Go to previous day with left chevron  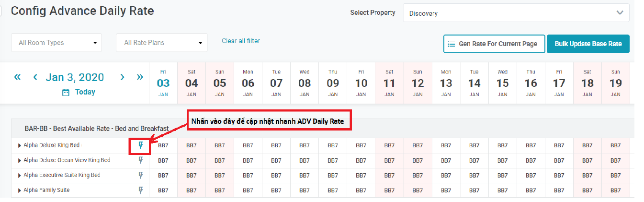(x=35, y=77)
